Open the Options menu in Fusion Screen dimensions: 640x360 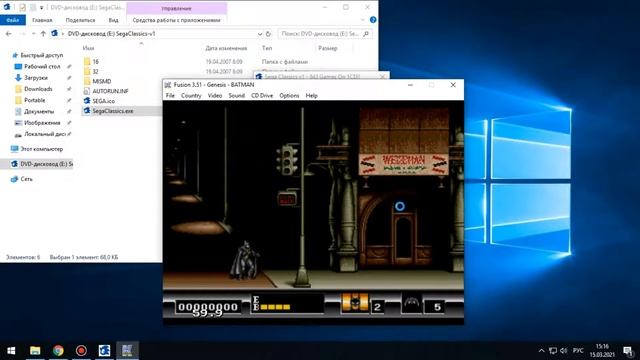pos(289,96)
